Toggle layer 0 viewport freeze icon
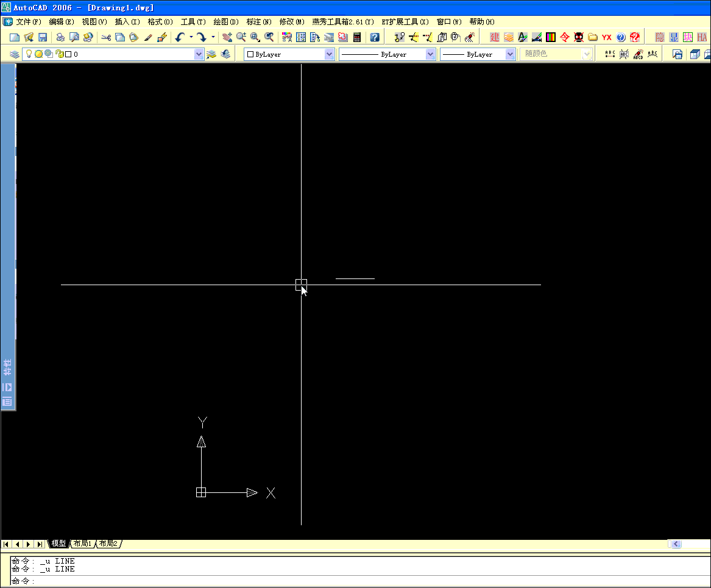 coord(49,54)
